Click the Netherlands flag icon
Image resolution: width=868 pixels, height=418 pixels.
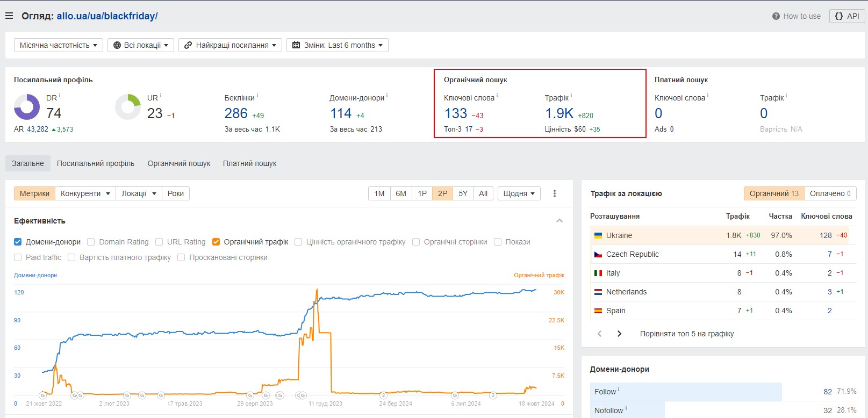pyautogui.click(x=598, y=292)
